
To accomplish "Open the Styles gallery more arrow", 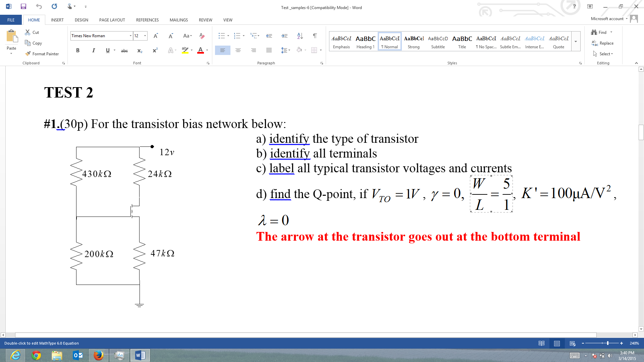I will (x=576, y=41).
